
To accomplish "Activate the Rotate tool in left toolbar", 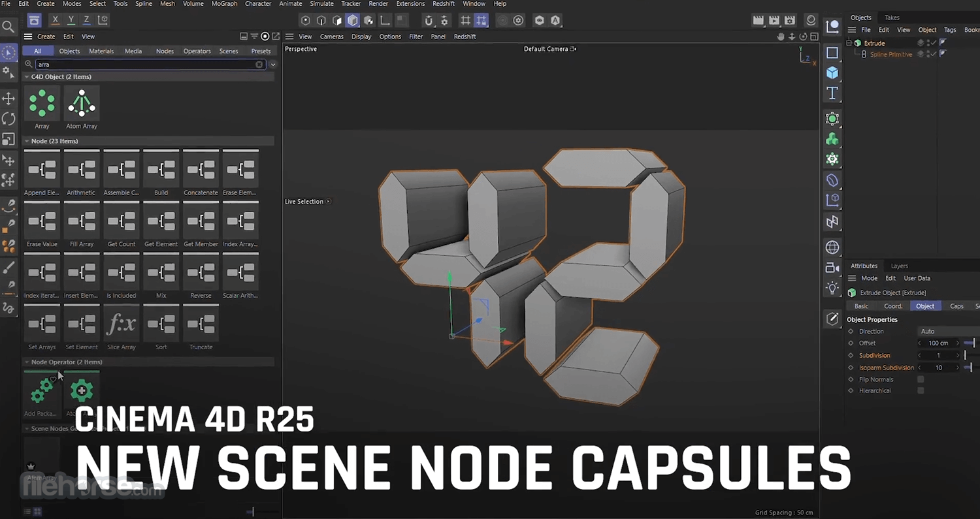I will click(x=8, y=119).
